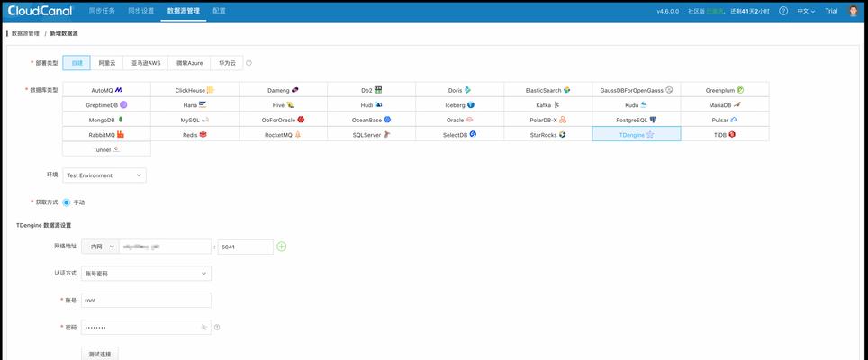
Task: Choose 自建 deployment type
Action: tap(77, 63)
